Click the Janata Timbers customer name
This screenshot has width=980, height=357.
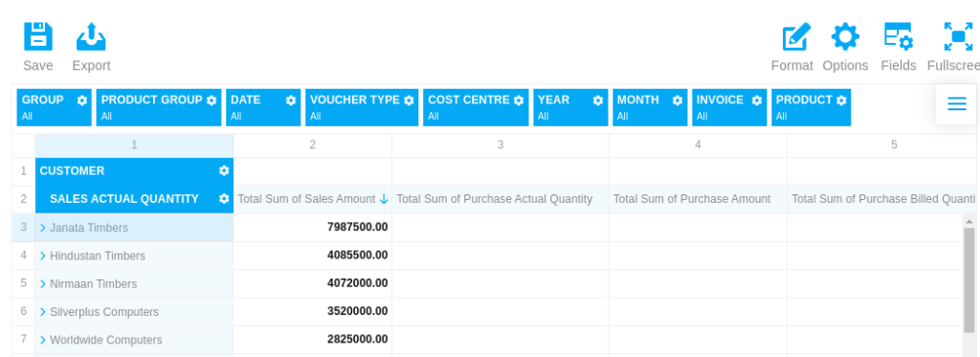click(x=89, y=228)
